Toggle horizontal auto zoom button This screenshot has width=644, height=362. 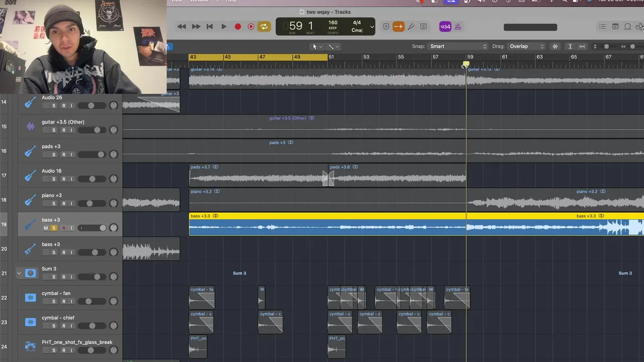click(x=582, y=46)
